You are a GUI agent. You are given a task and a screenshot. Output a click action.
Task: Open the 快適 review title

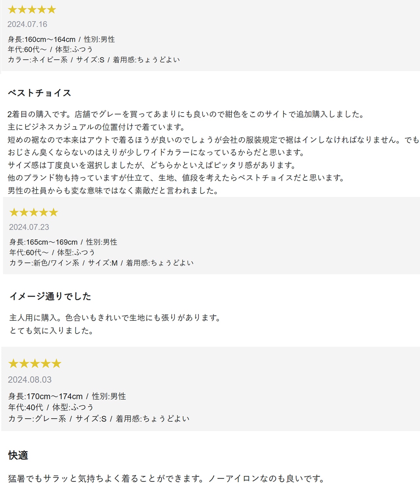[x=18, y=455]
